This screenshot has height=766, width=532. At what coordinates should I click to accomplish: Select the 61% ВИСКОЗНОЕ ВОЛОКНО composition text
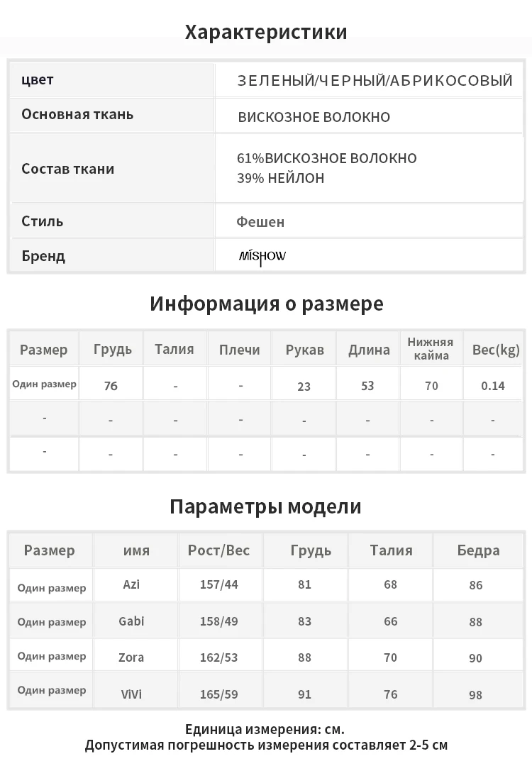(x=327, y=158)
